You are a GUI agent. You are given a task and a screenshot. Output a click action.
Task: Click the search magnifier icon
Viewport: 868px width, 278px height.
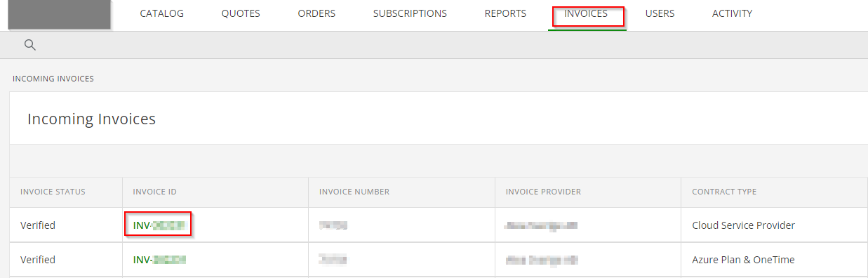click(29, 45)
